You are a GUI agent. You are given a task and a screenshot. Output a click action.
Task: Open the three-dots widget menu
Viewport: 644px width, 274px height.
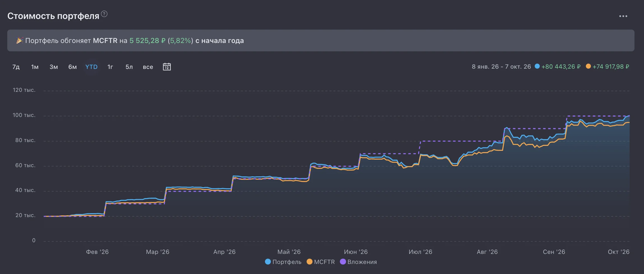(x=623, y=16)
